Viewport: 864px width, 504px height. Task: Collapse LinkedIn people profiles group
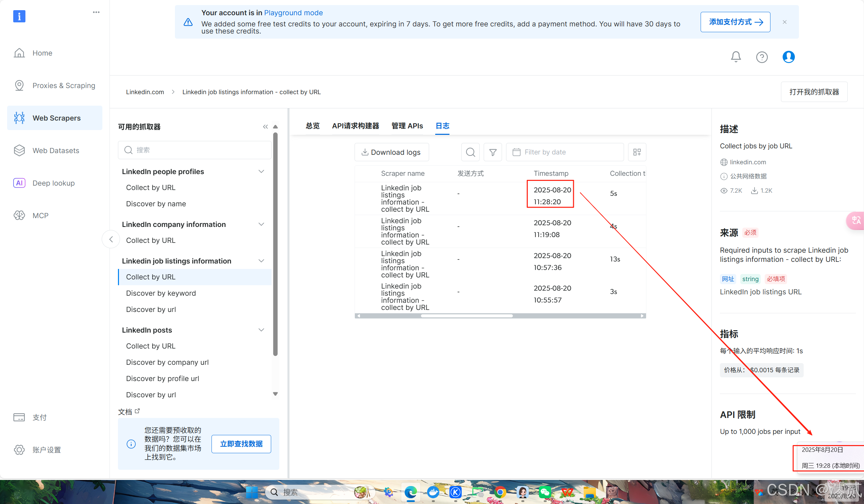[261, 171]
